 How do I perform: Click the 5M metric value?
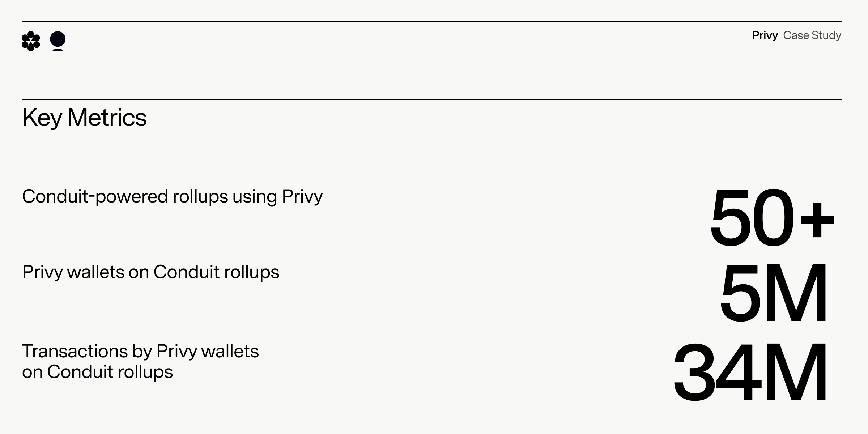tap(773, 293)
